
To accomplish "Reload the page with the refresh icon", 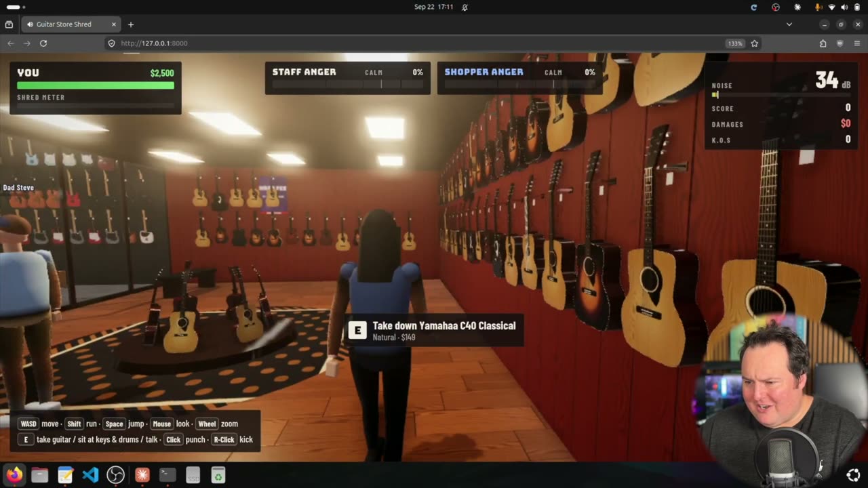I will [x=43, y=43].
